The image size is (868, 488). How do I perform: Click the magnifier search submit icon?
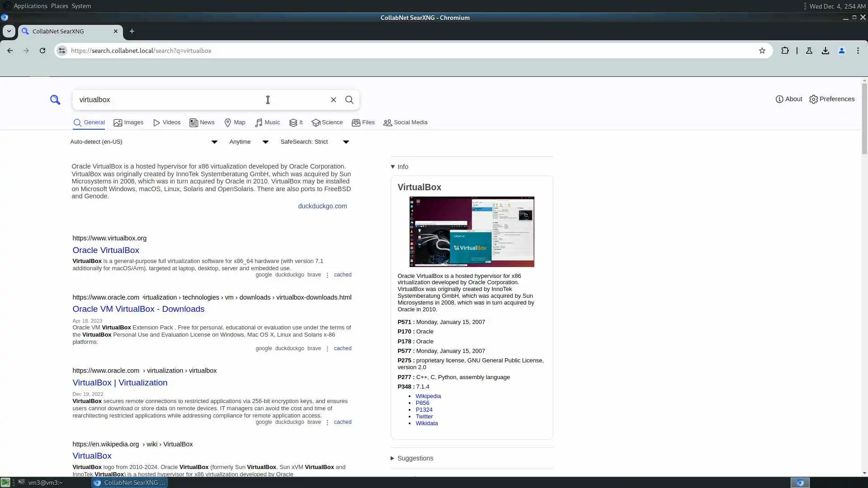pyautogui.click(x=349, y=100)
